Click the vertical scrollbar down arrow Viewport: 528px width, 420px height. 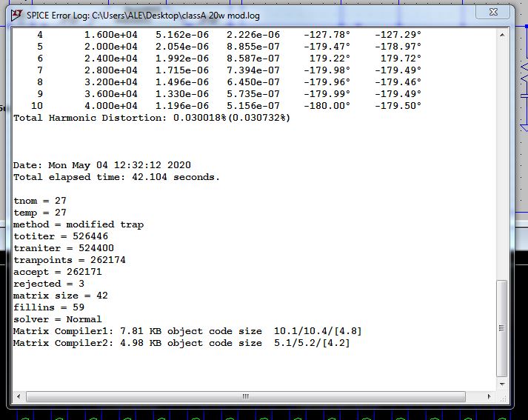coord(502,384)
